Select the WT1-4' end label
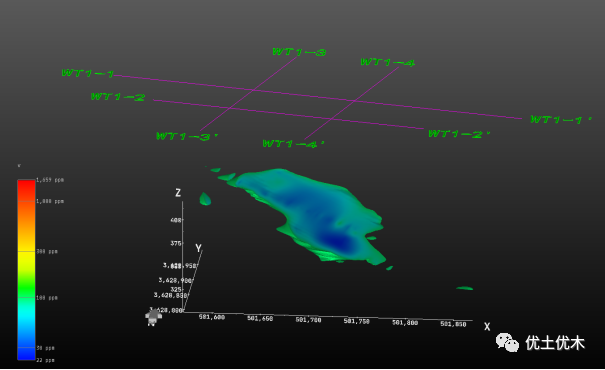Viewport: 605px width, 370px height. point(294,144)
